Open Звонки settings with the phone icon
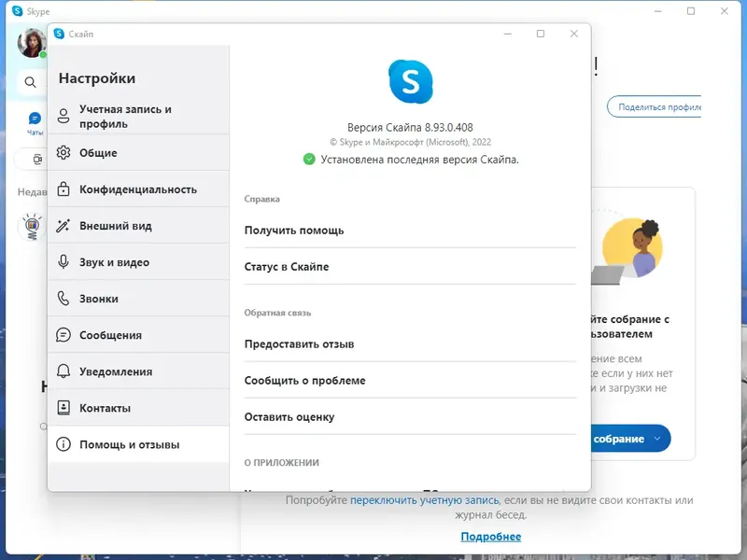 pos(96,298)
